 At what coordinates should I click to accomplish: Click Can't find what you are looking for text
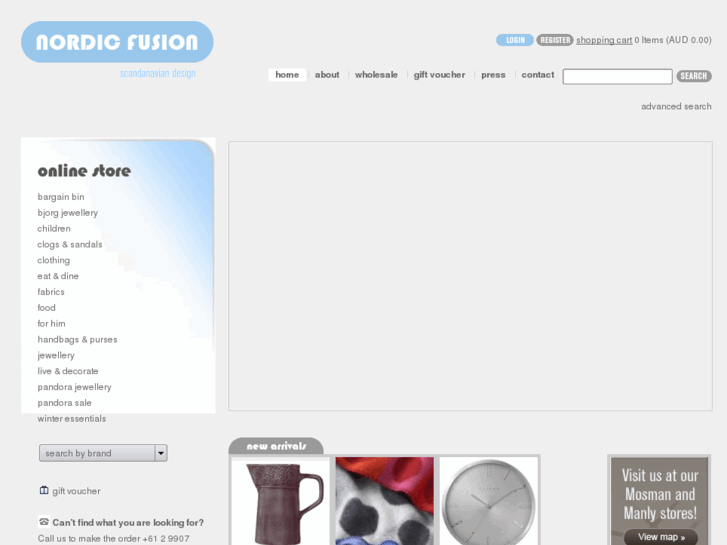(128, 523)
